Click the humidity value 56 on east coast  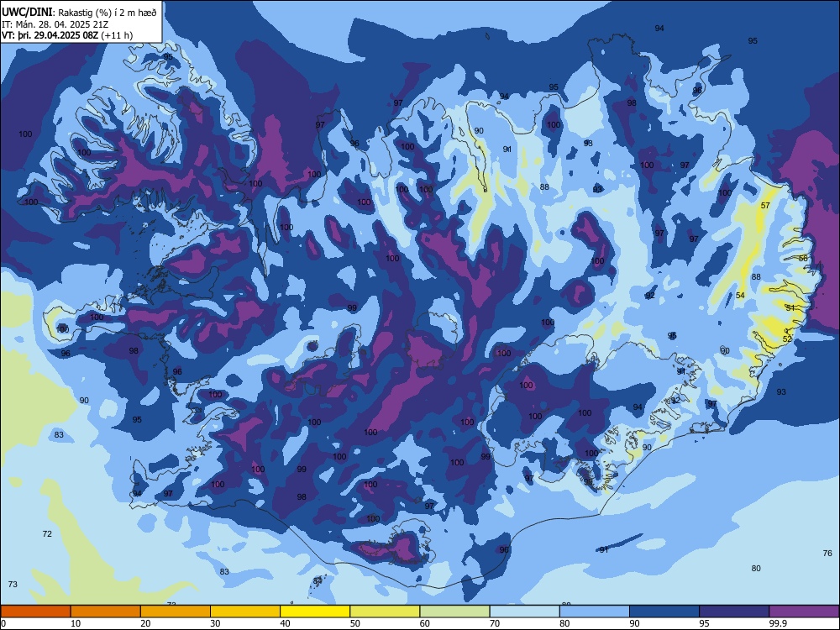802,258
